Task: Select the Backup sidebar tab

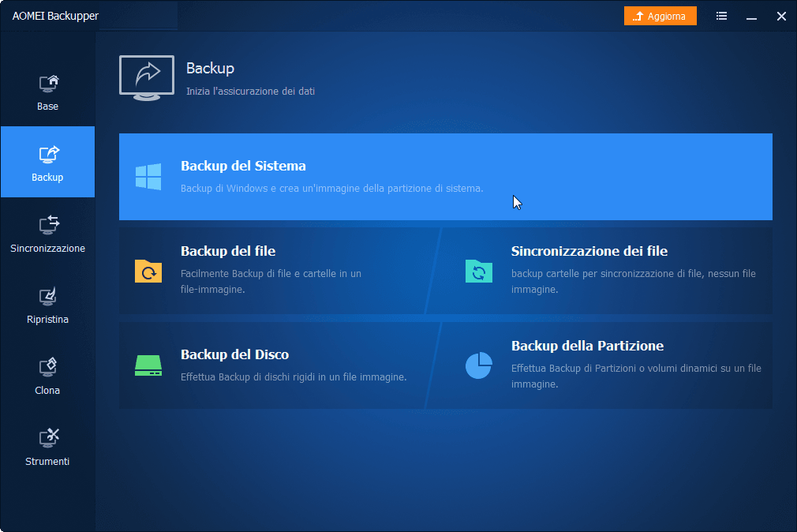Action: pos(47,162)
